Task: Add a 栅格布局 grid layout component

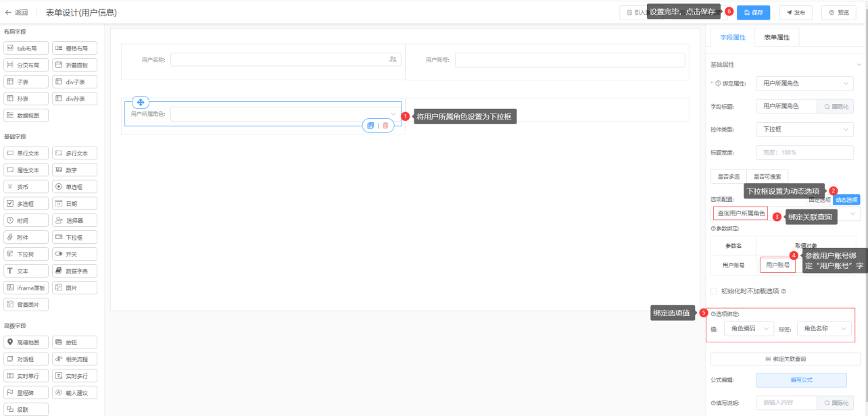Action: point(74,48)
